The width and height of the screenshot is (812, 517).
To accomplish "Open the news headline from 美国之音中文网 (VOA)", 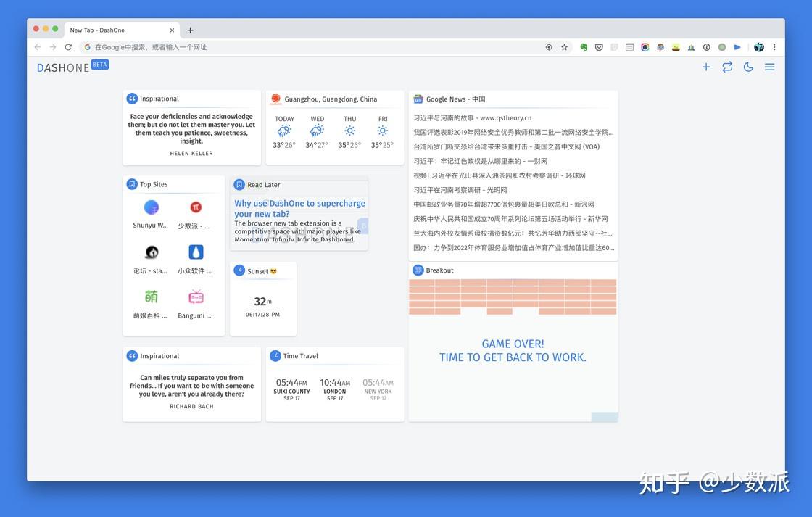I will click(x=507, y=146).
